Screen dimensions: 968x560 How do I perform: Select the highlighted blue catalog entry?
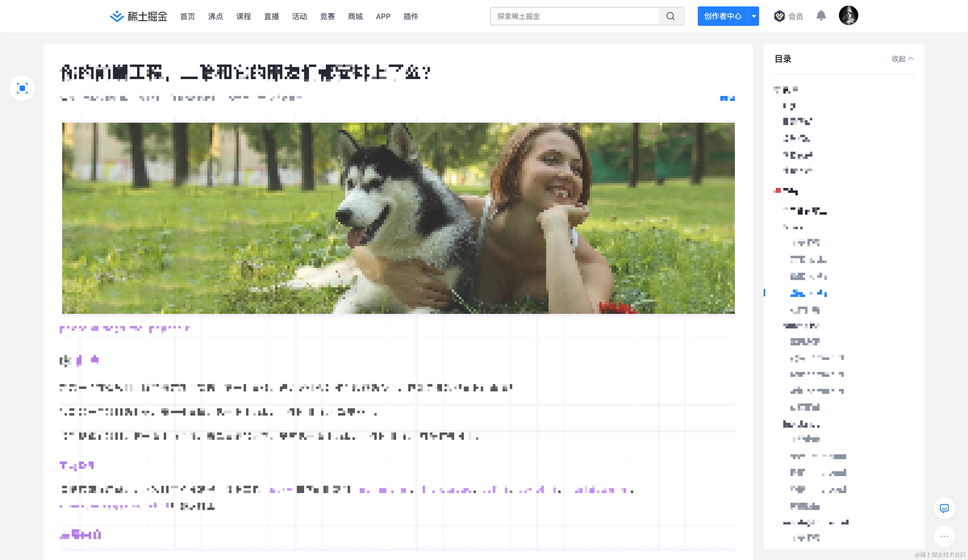[x=808, y=293]
